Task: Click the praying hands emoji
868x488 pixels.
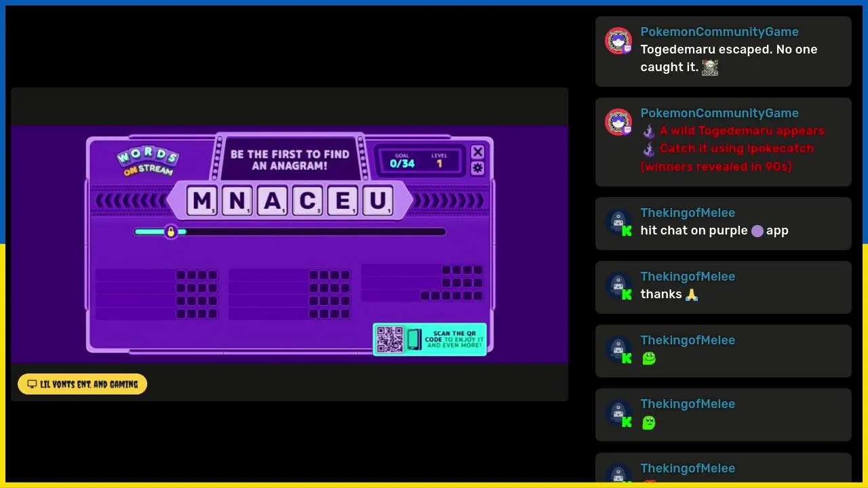Action: [x=692, y=295]
